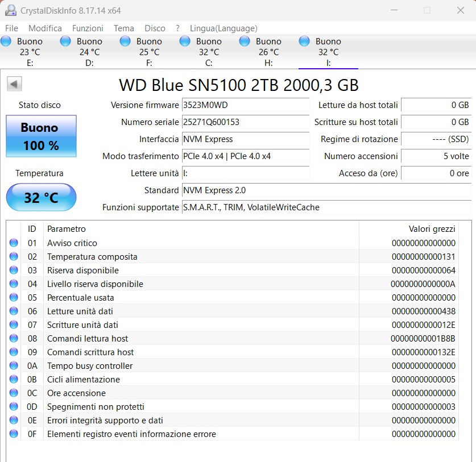The height and width of the screenshot is (462, 476).
Task: Expand the Tema menu
Action: (123, 28)
